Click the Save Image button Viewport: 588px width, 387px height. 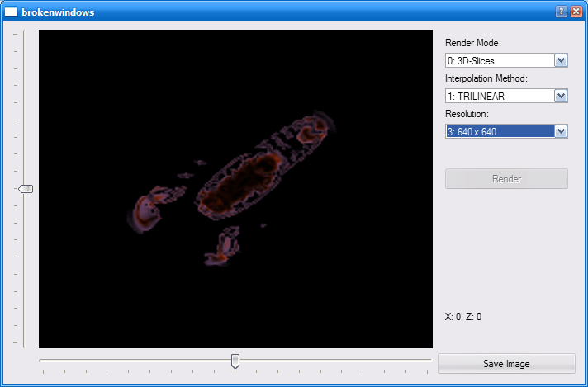(506, 364)
